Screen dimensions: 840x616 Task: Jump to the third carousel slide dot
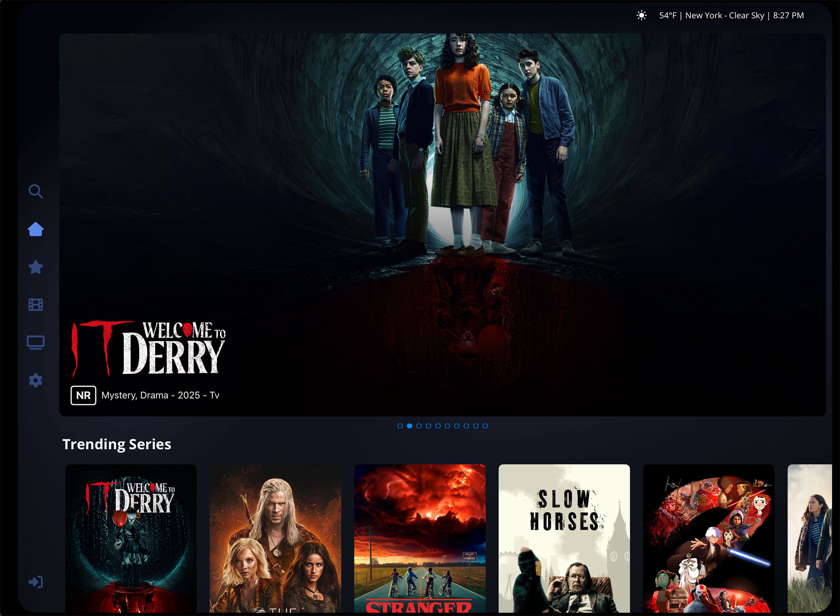point(419,426)
